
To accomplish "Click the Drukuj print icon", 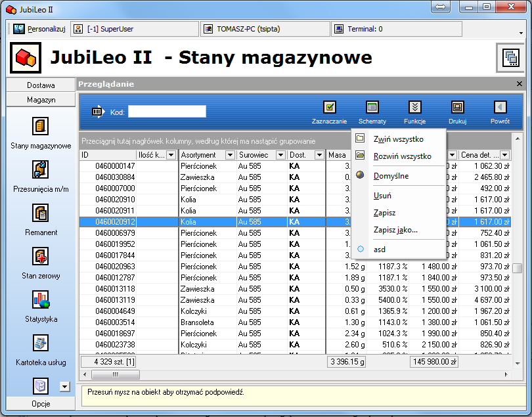I will click(457, 107).
